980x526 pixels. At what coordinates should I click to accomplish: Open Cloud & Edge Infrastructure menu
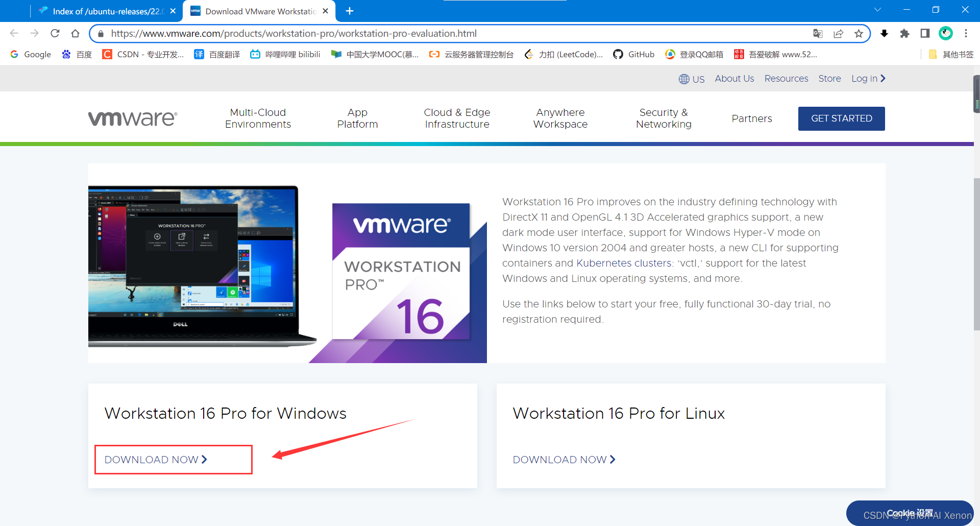coord(457,118)
